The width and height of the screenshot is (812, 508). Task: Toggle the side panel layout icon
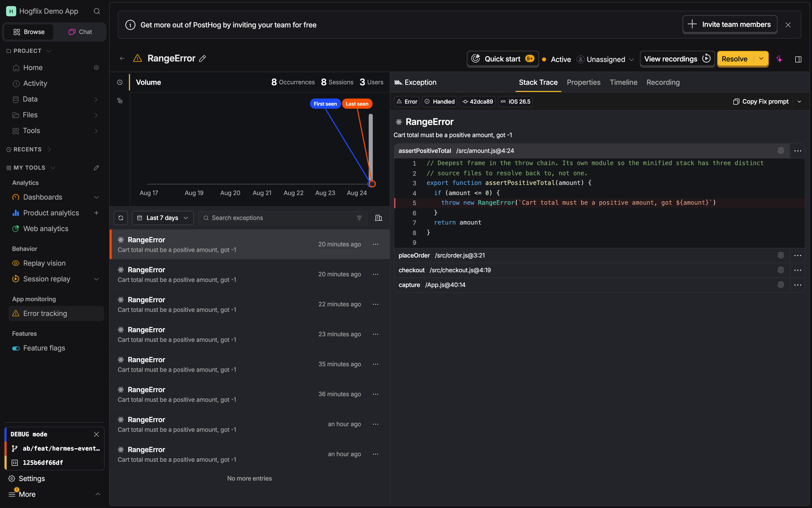[798, 59]
